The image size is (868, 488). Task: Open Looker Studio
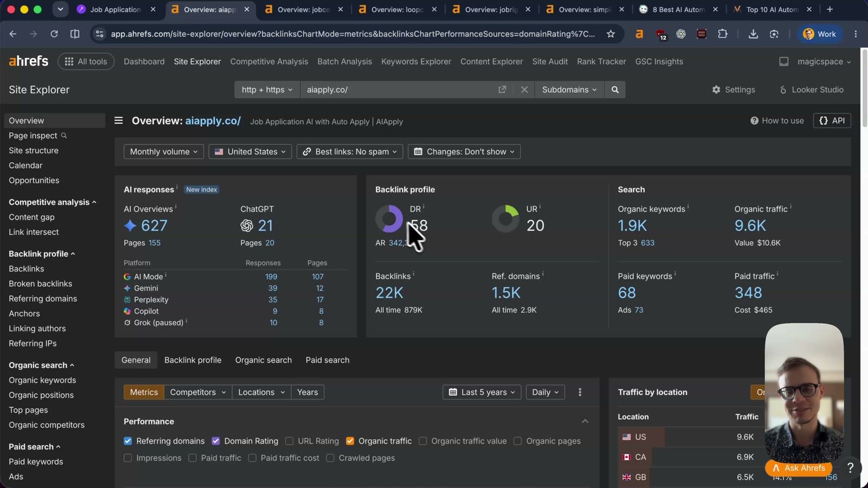click(x=811, y=89)
